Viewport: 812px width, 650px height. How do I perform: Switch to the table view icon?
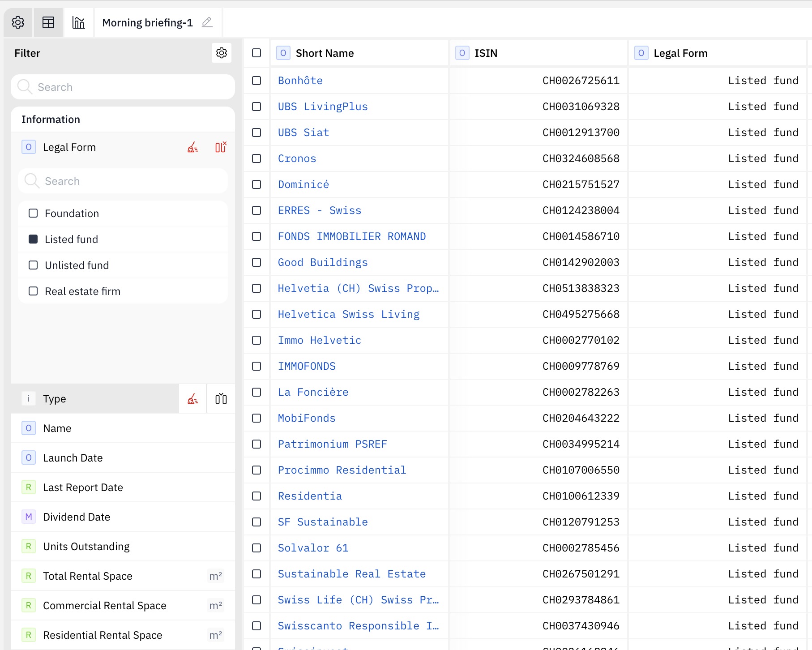pos(48,22)
